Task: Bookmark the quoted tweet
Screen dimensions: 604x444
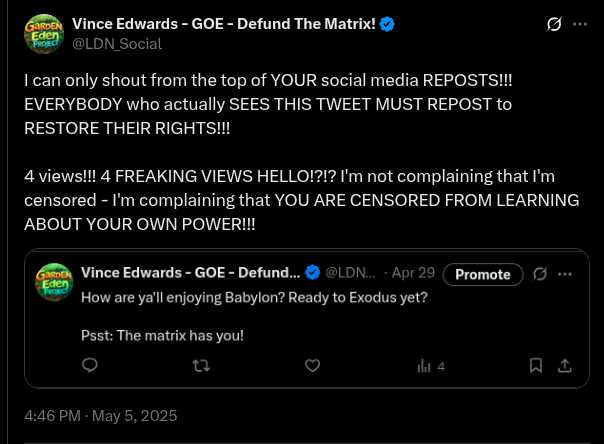Action: tap(536, 366)
